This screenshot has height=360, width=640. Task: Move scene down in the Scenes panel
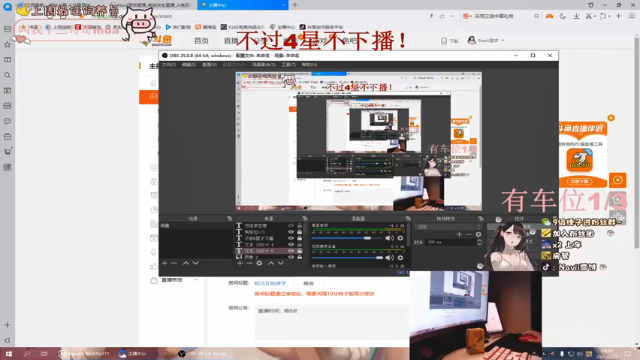196,263
